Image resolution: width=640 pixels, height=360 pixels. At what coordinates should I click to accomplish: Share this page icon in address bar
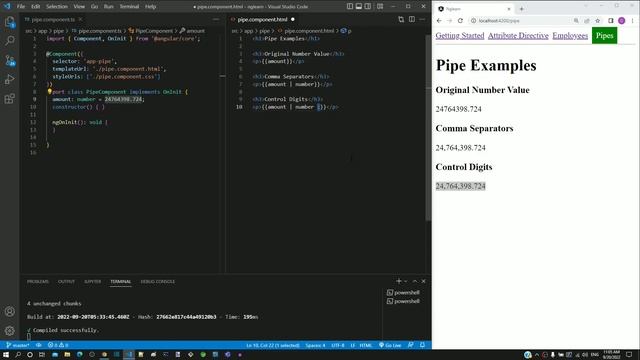pyautogui.click(x=587, y=20)
